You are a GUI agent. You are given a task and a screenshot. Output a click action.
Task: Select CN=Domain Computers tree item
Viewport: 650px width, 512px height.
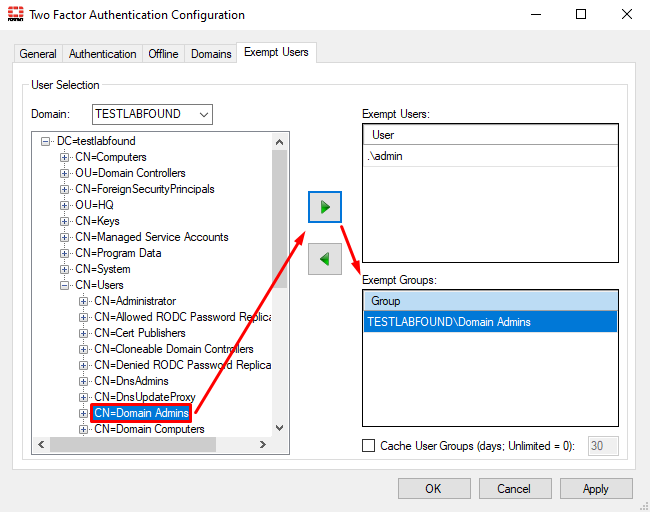tap(149, 429)
